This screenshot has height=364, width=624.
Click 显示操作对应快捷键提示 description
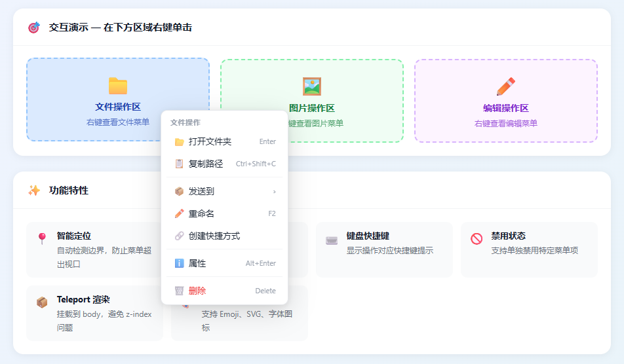point(390,251)
